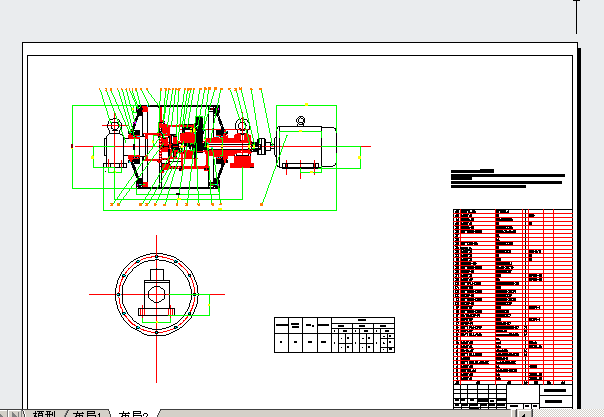Switch to the 模型 (Model) tab
604x417 pixels.
coord(43,414)
